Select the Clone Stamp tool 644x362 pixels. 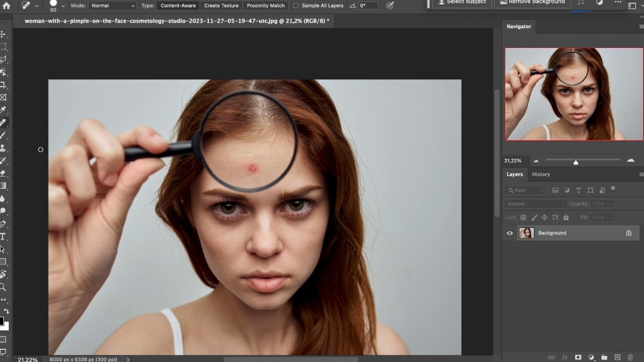point(3,148)
